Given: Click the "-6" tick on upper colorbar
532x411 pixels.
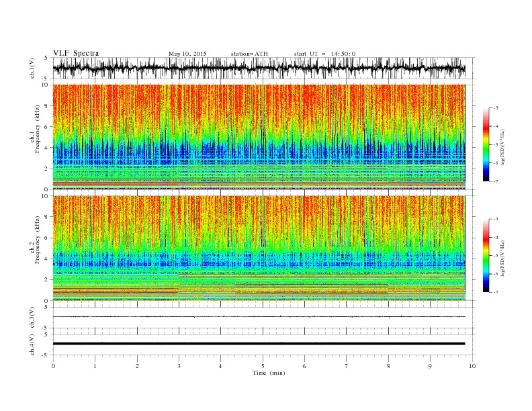Looking at the screenshot, I should tap(496, 163).
